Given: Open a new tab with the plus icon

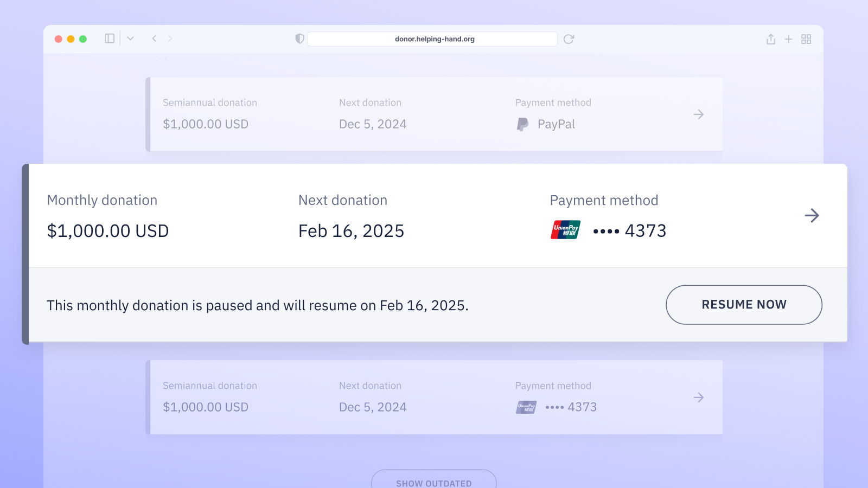Looking at the screenshot, I should (788, 39).
